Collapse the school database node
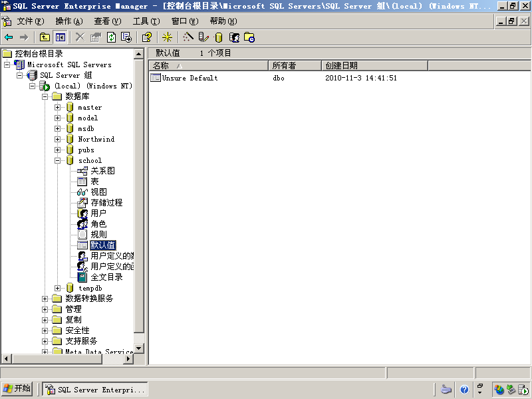The height and width of the screenshot is (399, 532). [57, 160]
